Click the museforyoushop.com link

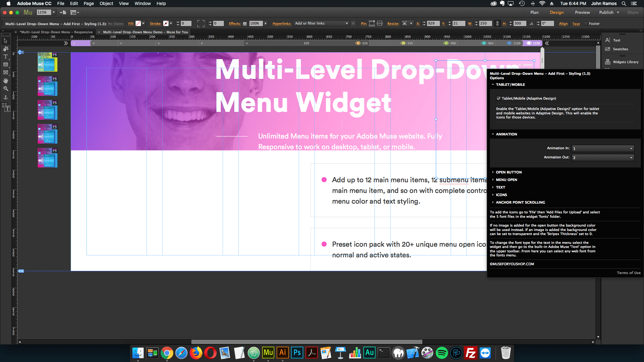[x=513, y=264]
